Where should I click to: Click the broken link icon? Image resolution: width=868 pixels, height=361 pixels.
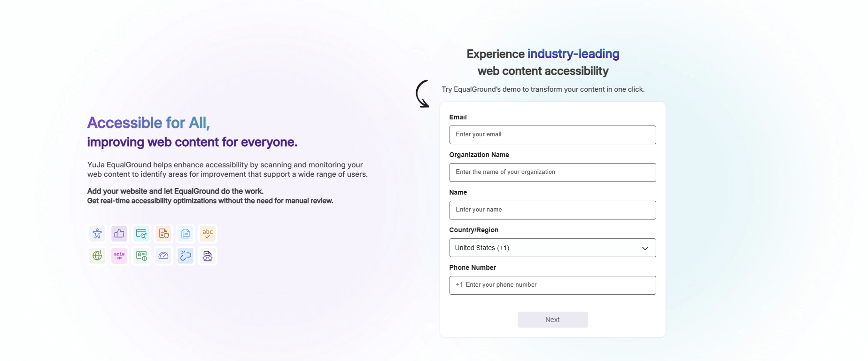click(186, 256)
